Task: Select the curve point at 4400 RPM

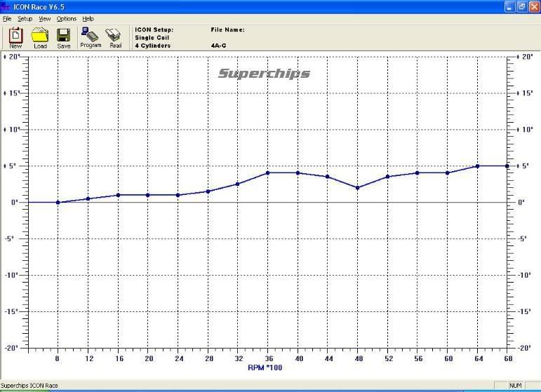Action: click(x=328, y=177)
